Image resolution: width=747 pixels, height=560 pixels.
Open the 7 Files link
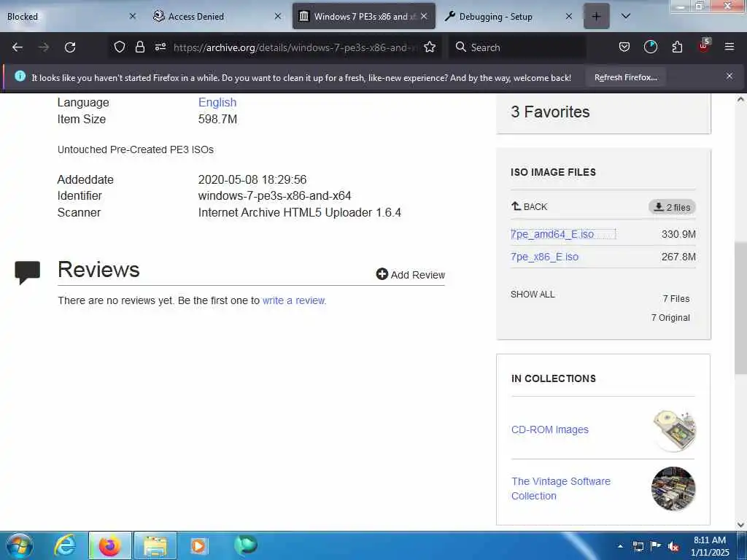tap(676, 298)
